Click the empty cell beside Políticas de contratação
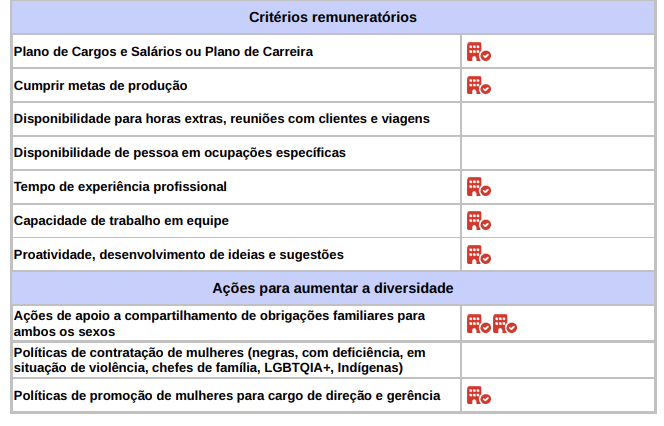This screenshot has height=426, width=664. (557, 360)
